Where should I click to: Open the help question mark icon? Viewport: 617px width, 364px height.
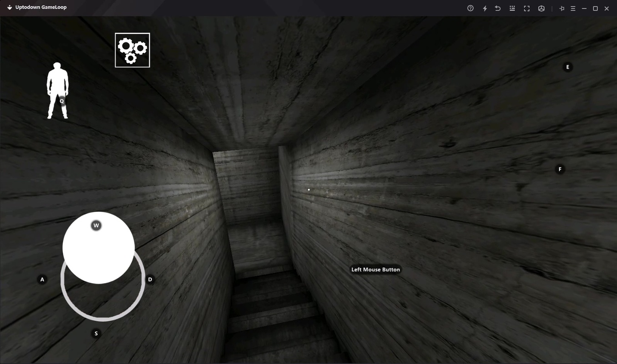tap(470, 8)
